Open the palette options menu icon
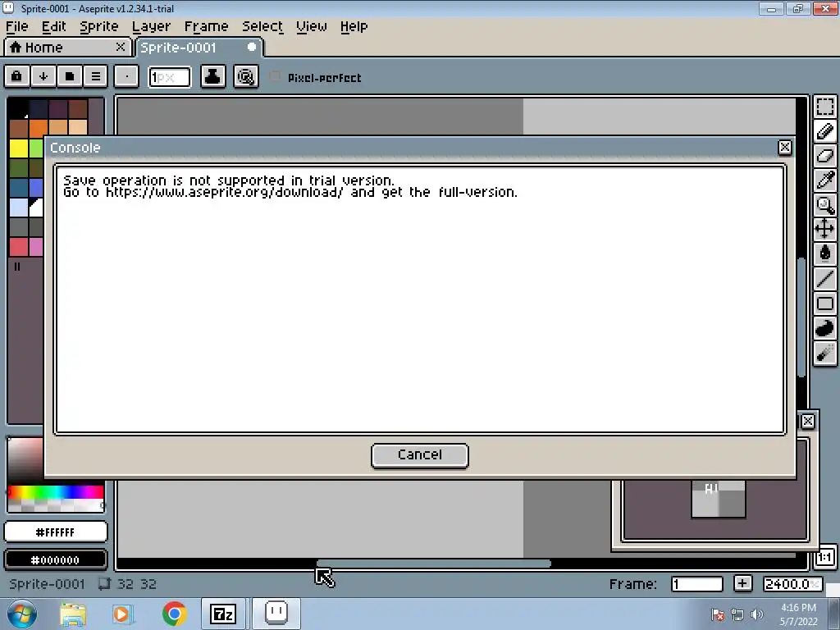 coord(96,76)
